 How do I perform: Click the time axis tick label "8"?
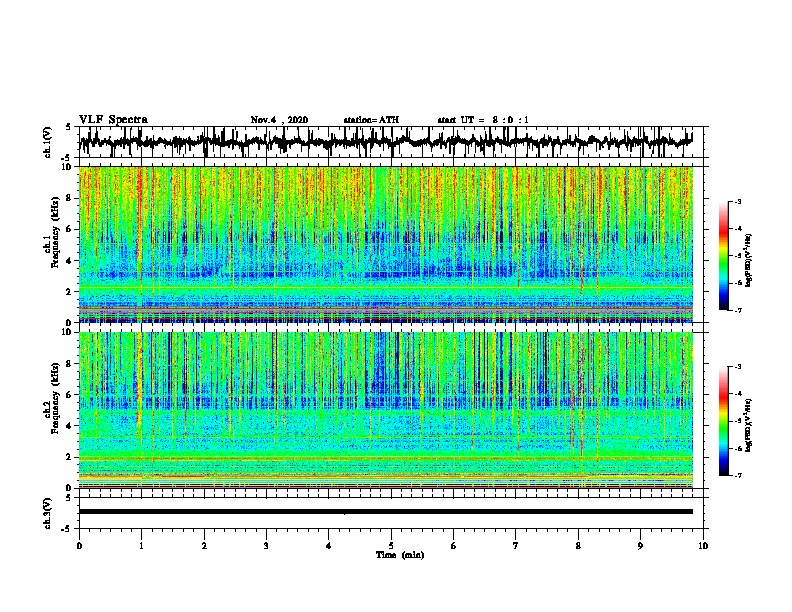tap(578, 546)
